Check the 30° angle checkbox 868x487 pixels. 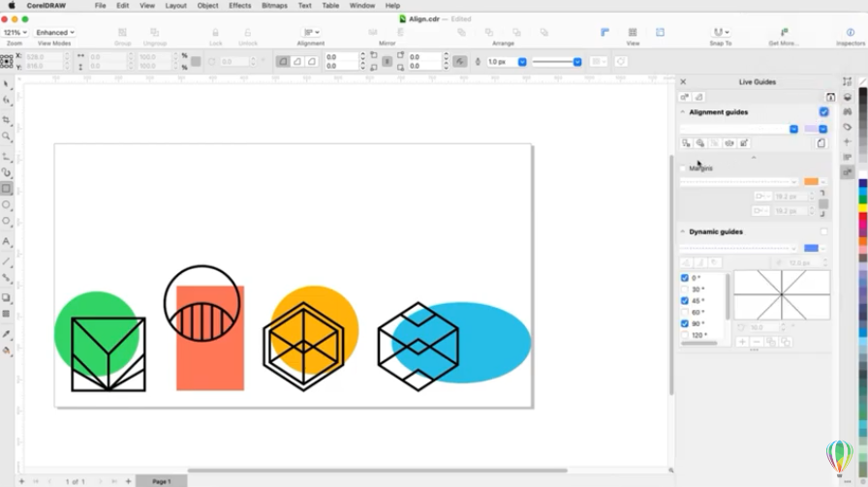click(x=685, y=289)
